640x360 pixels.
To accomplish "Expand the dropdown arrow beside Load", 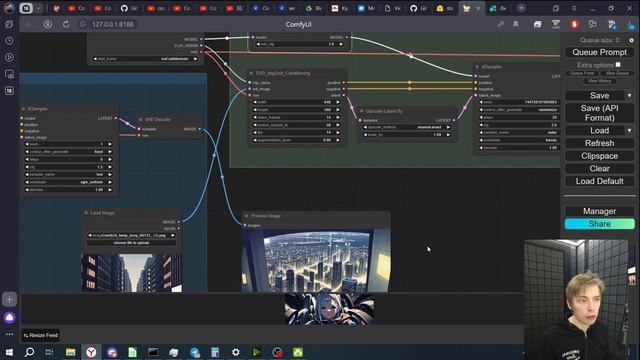I will [630, 131].
